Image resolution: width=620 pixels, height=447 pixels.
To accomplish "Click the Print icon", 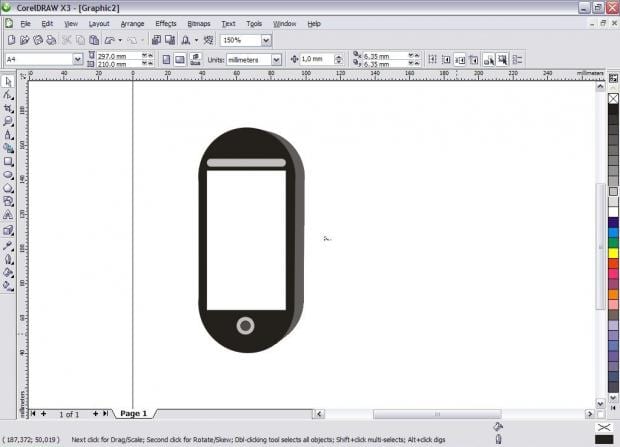I will pyautogui.click(x=51, y=40).
